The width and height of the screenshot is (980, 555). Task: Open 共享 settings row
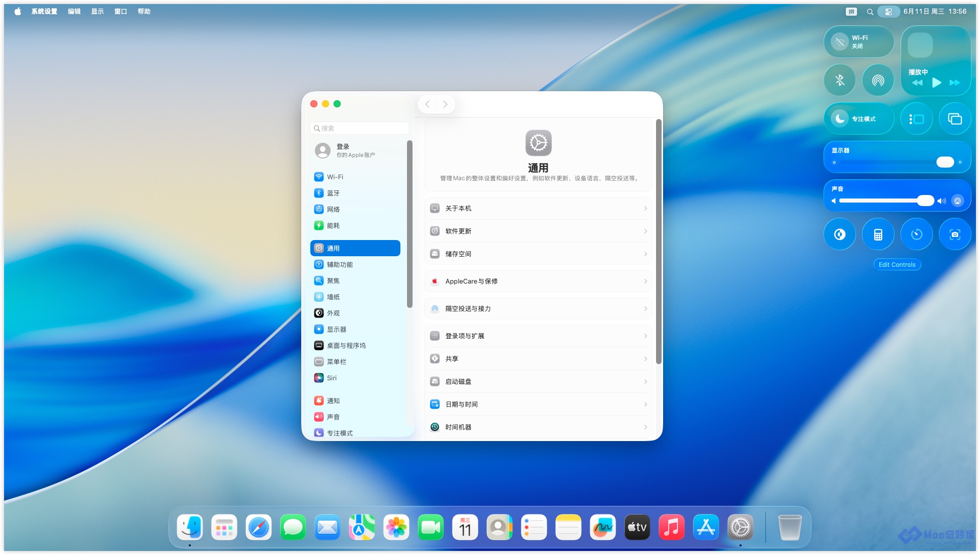tap(539, 359)
